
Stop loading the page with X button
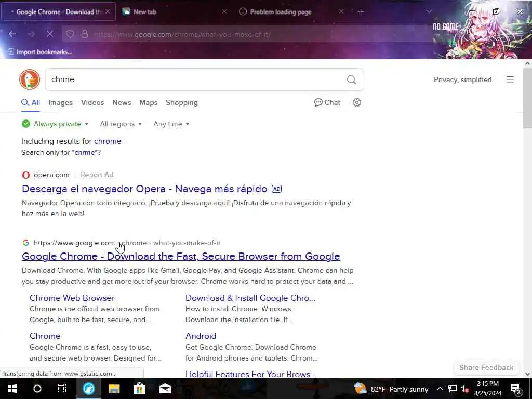(50, 34)
